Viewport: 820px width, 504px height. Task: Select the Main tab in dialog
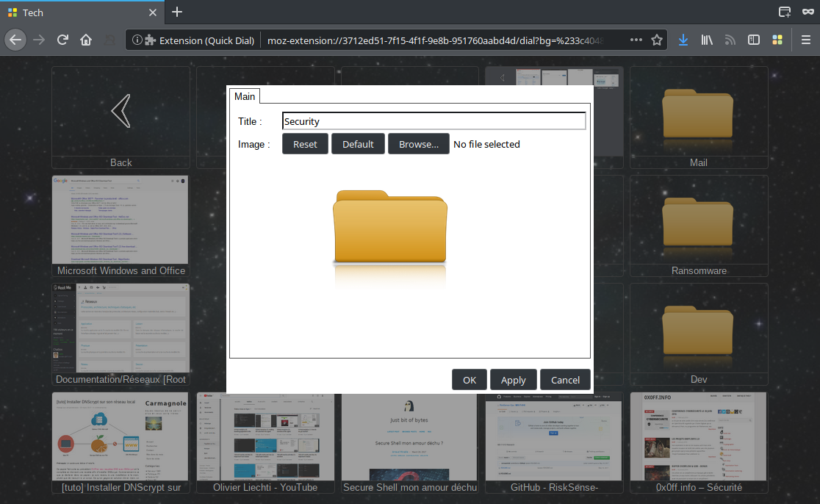point(245,96)
